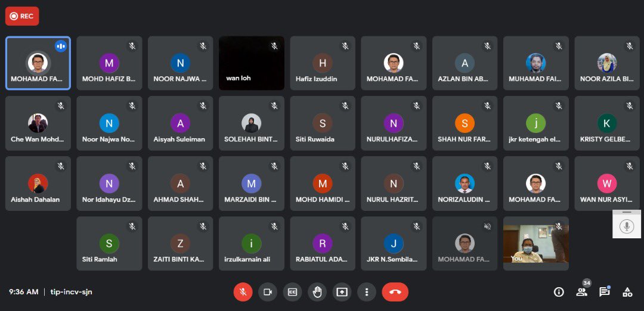
Task: Click the name label Siti Ruwaida
Action: pos(315,139)
